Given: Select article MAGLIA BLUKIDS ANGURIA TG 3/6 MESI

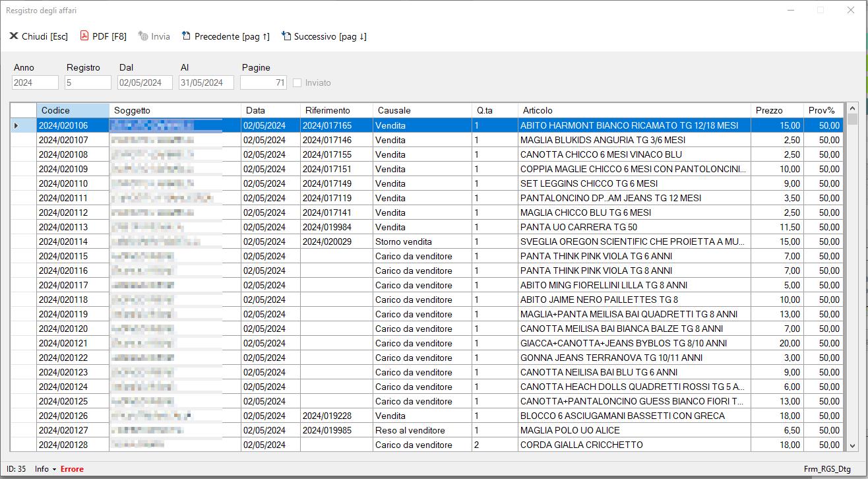Looking at the screenshot, I should coord(635,140).
